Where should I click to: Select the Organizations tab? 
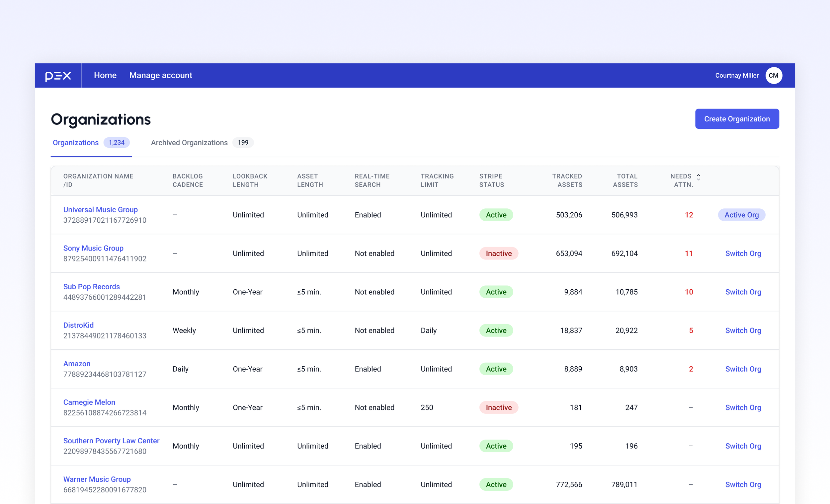[75, 143]
